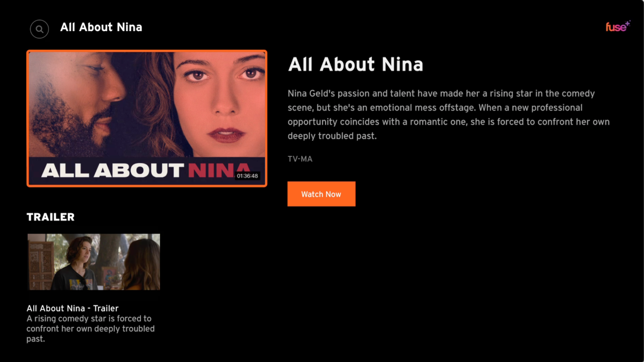Select the All About Nina movie poster

pyautogui.click(x=147, y=119)
